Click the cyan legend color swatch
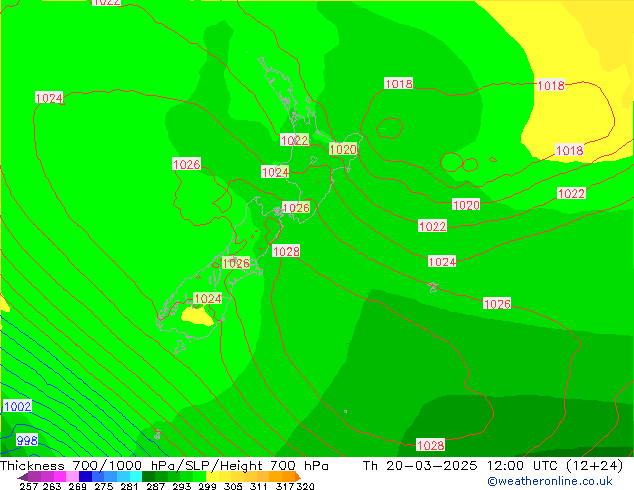 coord(136,476)
